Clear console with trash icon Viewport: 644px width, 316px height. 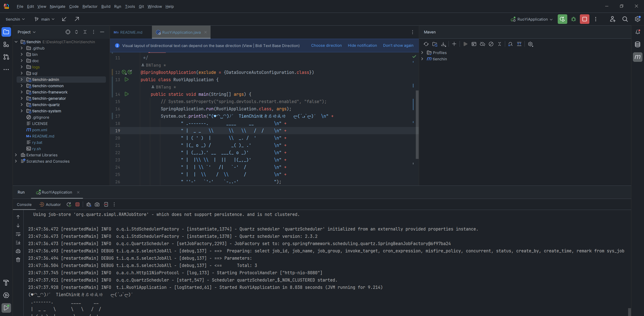coord(18,260)
